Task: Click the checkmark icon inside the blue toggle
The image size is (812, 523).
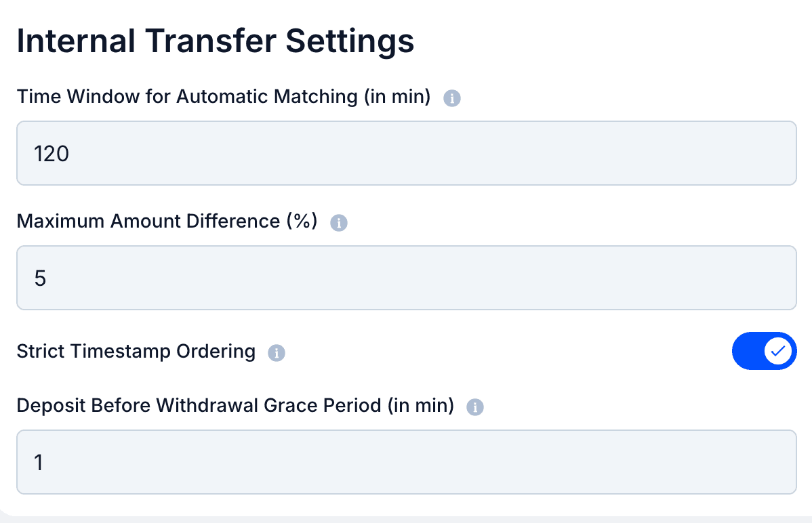Action: 778,351
